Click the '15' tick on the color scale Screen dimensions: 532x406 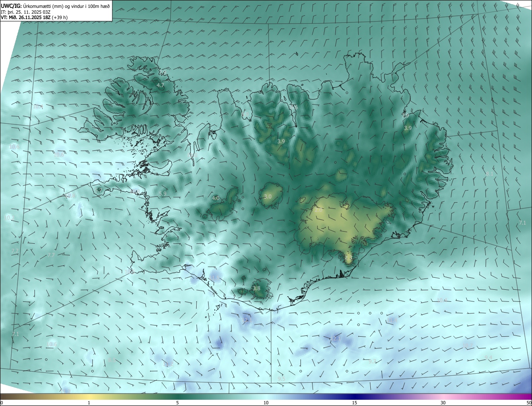pyautogui.click(x=355, y=403)
